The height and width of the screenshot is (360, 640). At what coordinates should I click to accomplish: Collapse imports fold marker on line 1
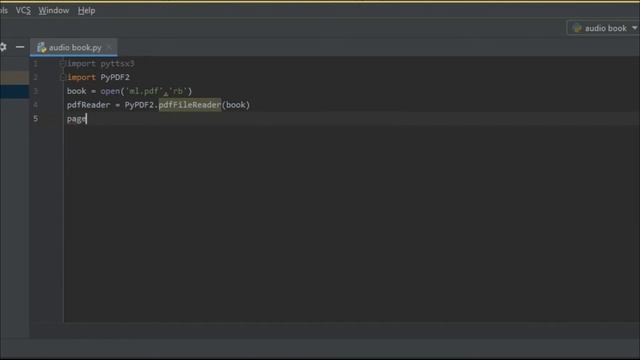[62, 64]
